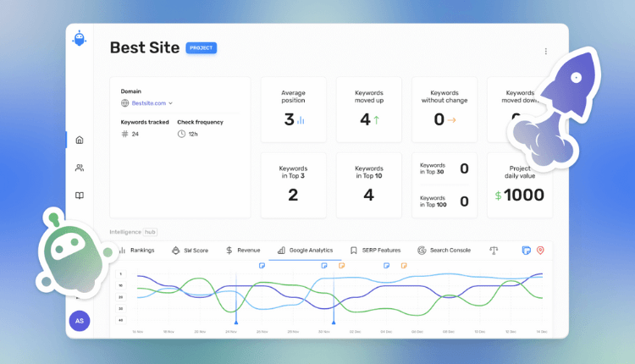Click the Average position card
This screenshot has width=635, height=364.
(x=294, y=110)
